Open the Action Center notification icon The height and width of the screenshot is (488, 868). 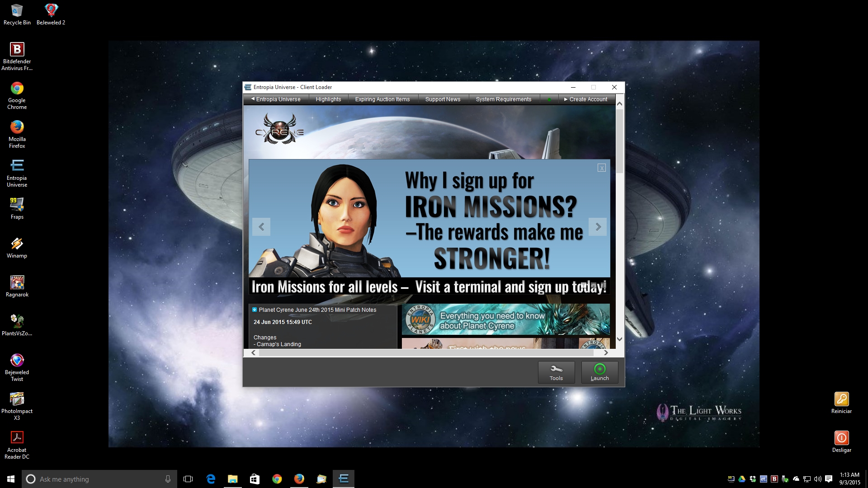[829, 479]
